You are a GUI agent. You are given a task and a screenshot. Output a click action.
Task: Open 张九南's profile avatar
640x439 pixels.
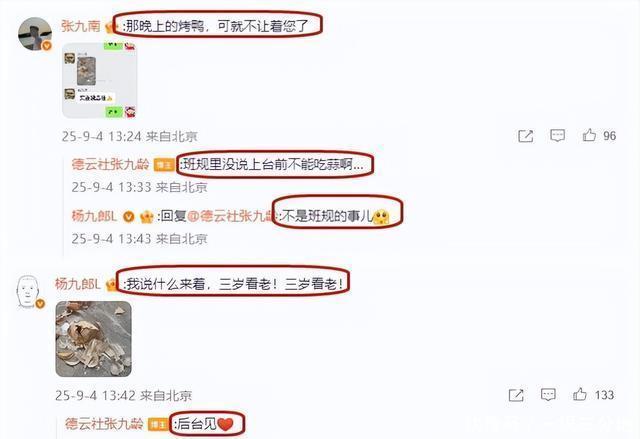[x=35, y=34]
